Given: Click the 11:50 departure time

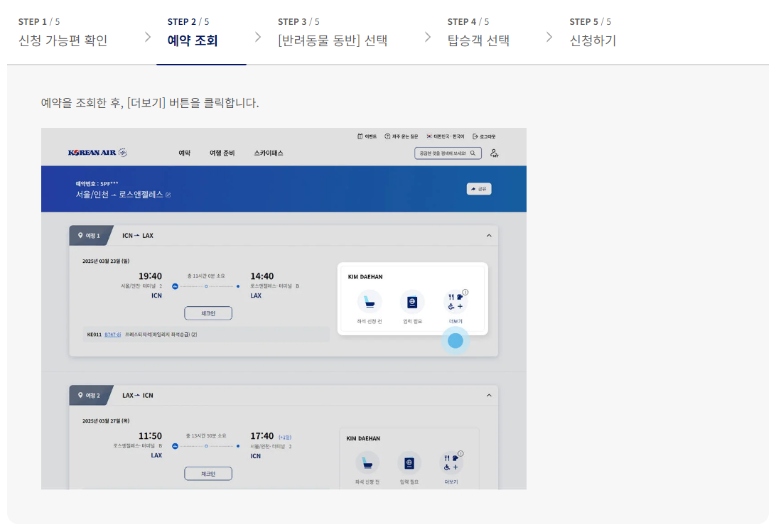Looking at the screenshot, I should coord(150,436).
